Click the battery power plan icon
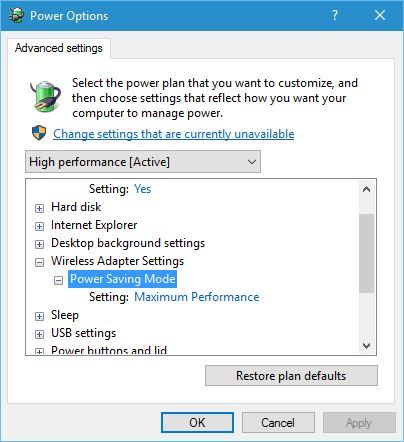This screenshot has width=404, height=442. tap(46, 96)
